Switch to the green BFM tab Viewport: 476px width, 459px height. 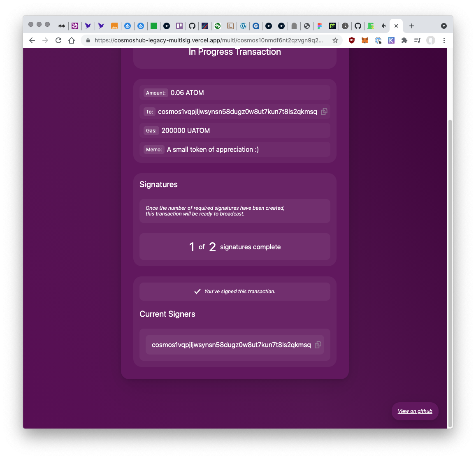click(218, 26)
